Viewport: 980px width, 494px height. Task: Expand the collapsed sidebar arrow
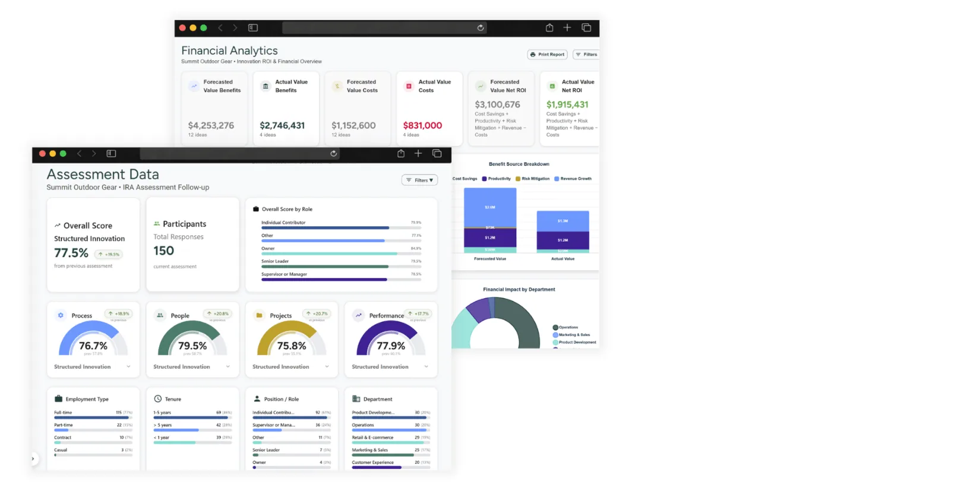pyautogui.click(x=33, y=458)
